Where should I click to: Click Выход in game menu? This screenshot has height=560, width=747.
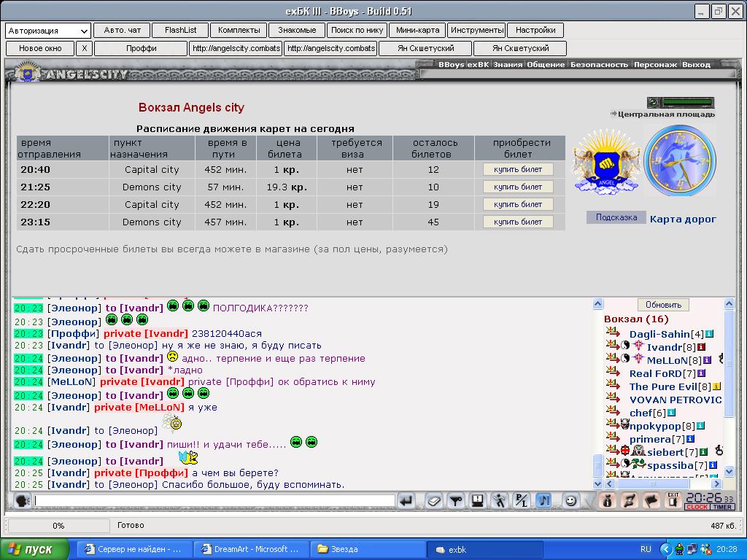[x=696, y=64]
